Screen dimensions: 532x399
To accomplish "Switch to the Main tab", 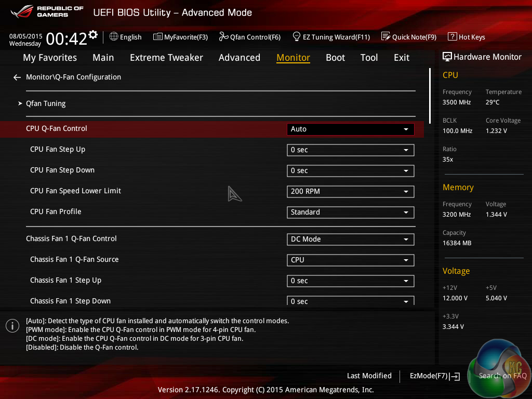I will [x=103, y=58].
